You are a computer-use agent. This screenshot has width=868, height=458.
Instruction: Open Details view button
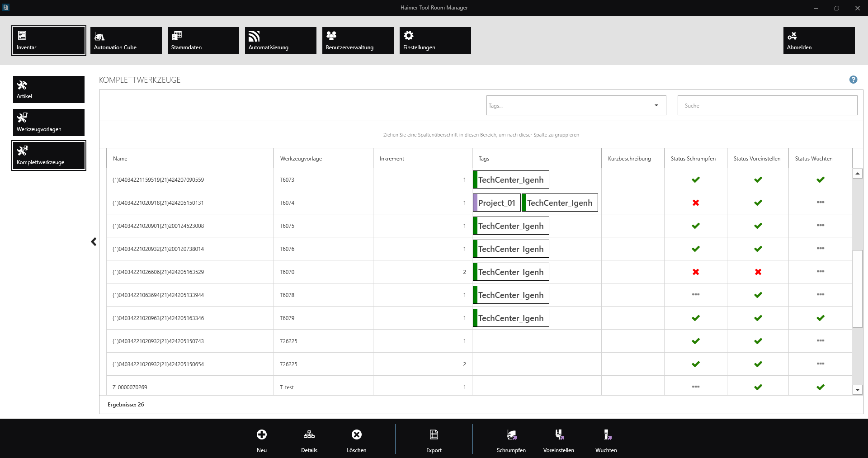click(x=309, y=441)
